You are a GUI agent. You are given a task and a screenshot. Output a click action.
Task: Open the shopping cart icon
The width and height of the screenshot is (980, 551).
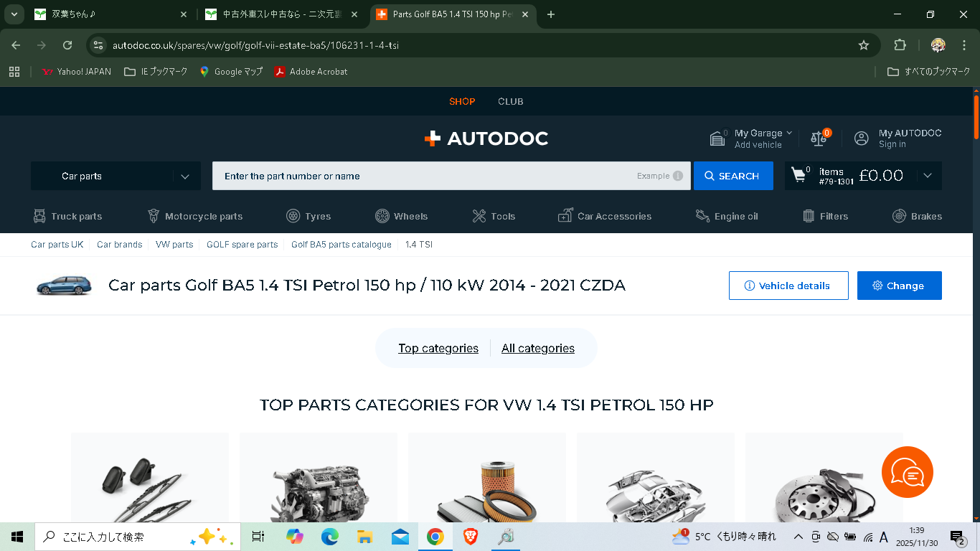pos(798,175)
